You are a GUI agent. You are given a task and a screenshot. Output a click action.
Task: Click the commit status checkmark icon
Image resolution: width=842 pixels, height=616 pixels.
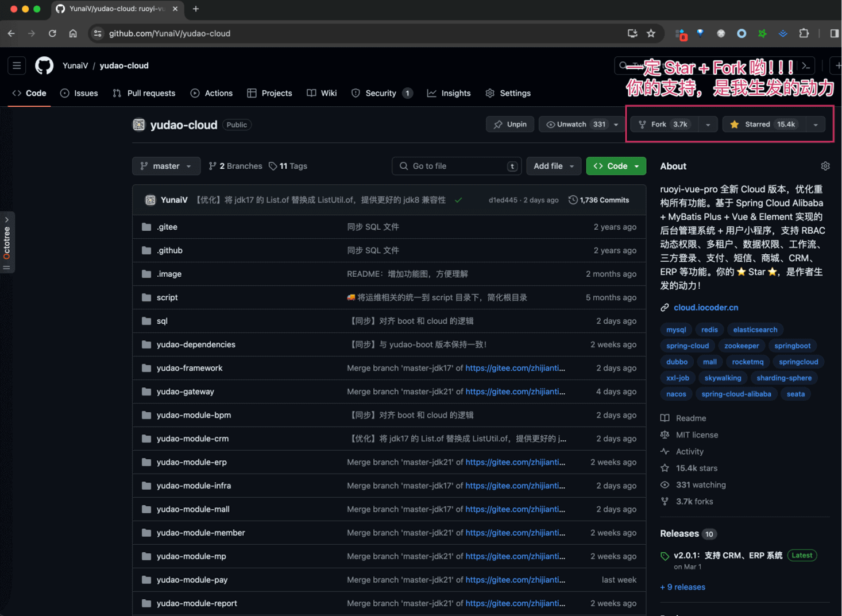pos(458,200)
